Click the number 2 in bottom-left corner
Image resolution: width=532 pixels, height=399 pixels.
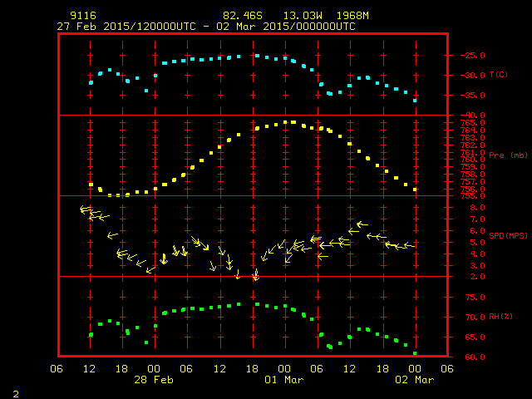click(x=16, y=394)
